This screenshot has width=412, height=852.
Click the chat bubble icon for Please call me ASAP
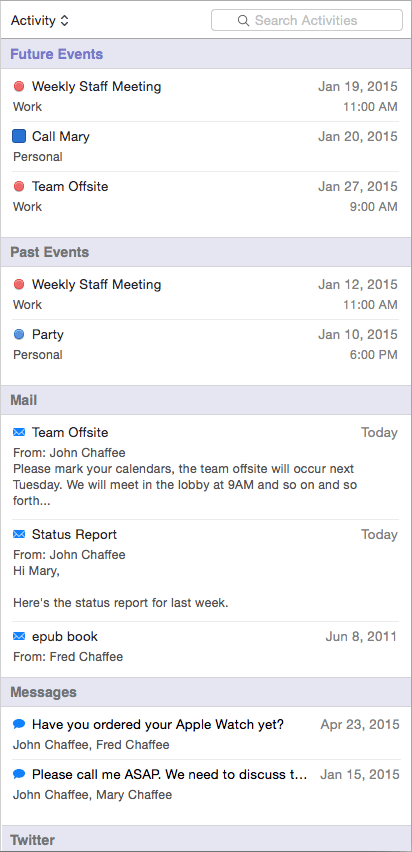(19, 774)
